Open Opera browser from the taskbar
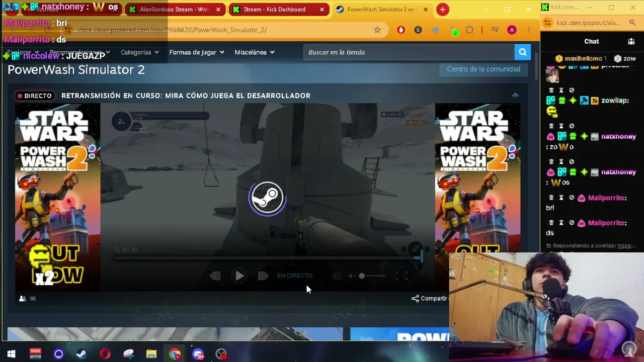This screenshot has height=362, width=644. tap(105, 354)
